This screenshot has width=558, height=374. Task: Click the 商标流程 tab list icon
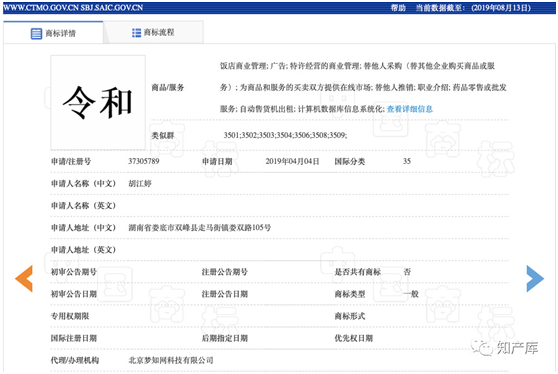pyautogui.click(x=136, y=33)
